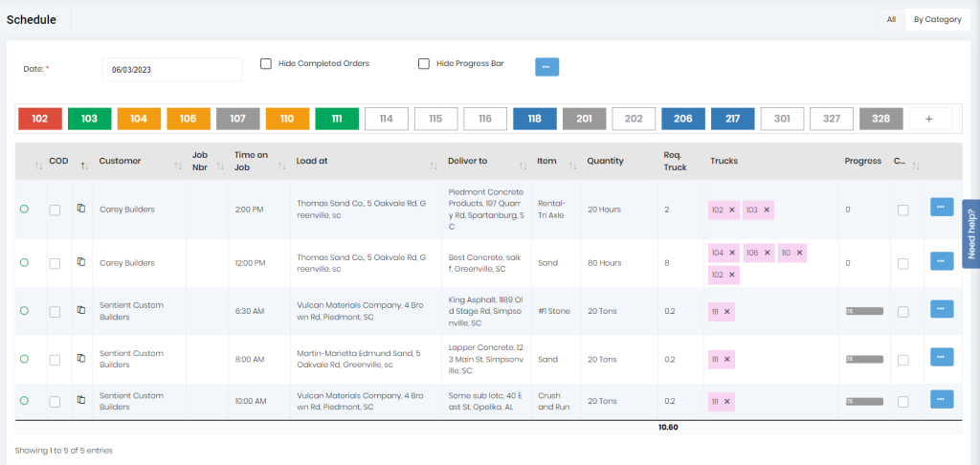Click status circle of the 10:00 AM order
The height and width of the screenshot is (465, 980).
pos(24,400)
